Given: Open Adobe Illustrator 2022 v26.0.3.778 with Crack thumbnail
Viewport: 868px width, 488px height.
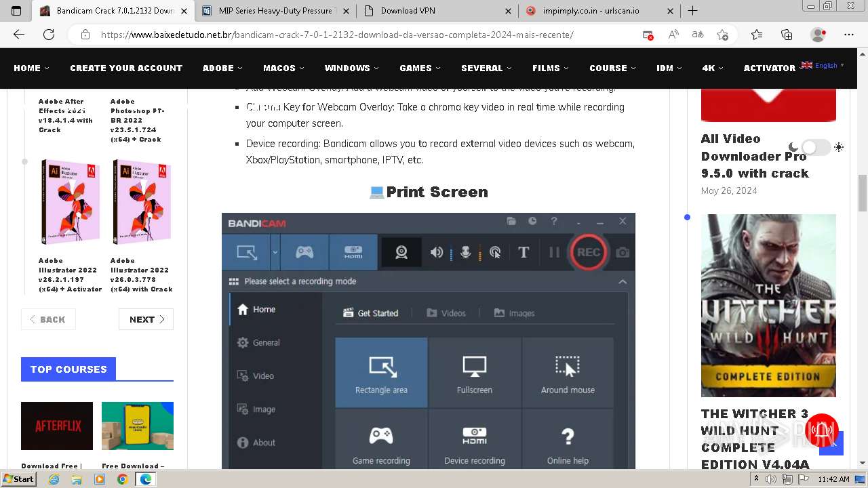Looking at the screenshot, I should click(x=142, y=202).
